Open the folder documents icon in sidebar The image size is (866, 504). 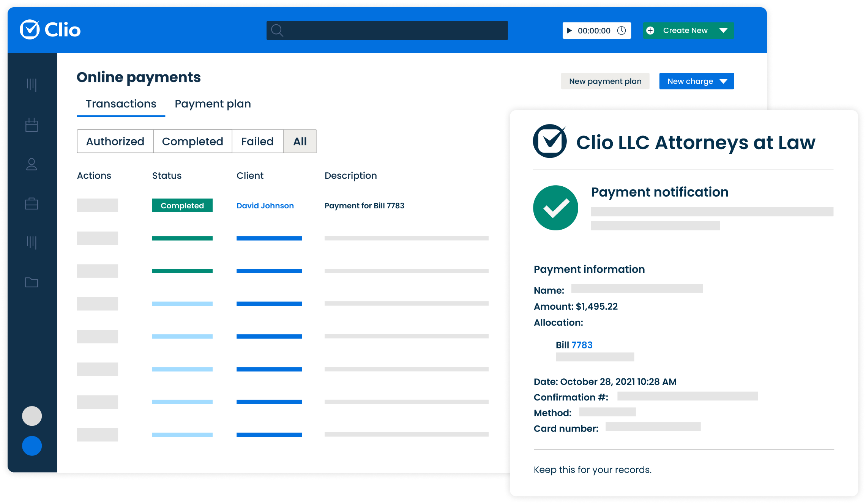(32, 282)
